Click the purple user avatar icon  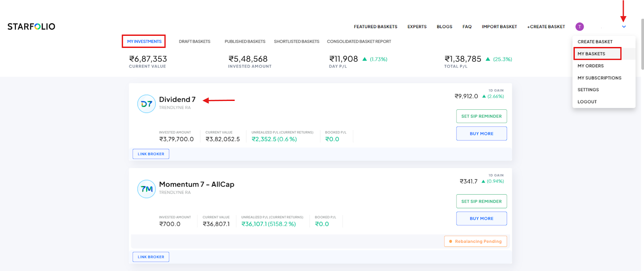(580, 27)
